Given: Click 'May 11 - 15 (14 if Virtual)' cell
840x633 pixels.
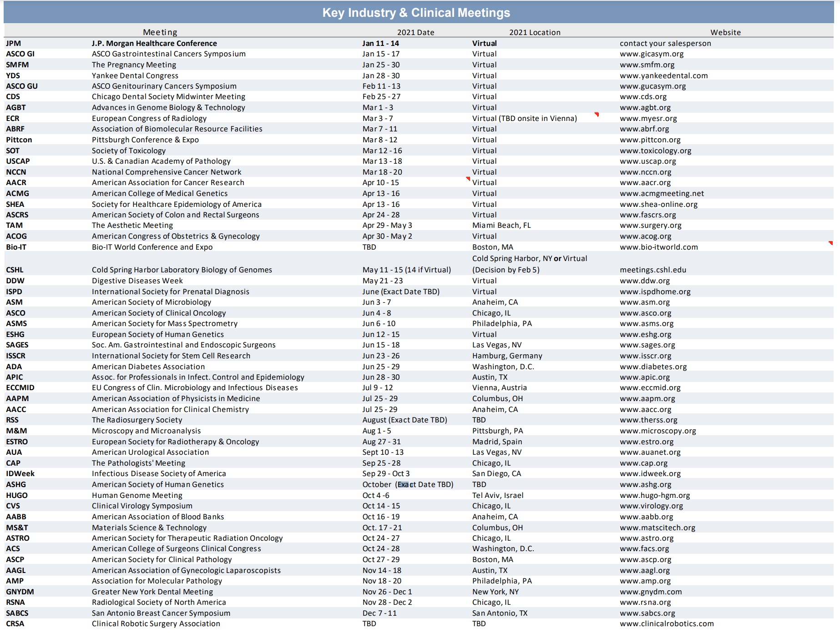Looking at the screenshot, I should click(x=407, y=270).
